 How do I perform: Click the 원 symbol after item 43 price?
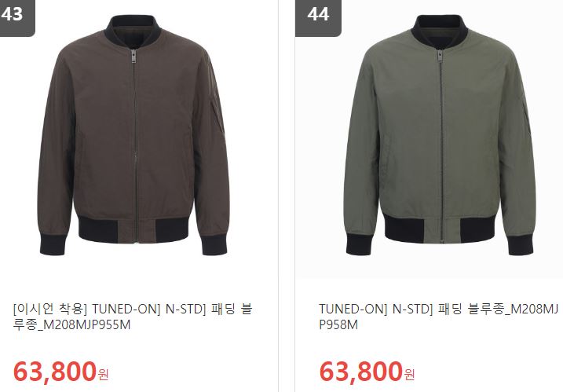click(103, 375)
